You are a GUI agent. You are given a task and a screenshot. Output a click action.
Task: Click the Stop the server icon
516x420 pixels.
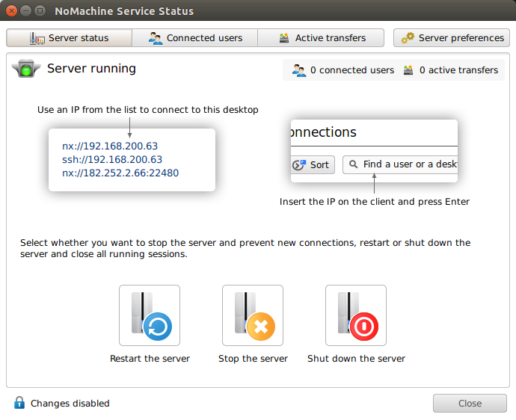(253, 315)
